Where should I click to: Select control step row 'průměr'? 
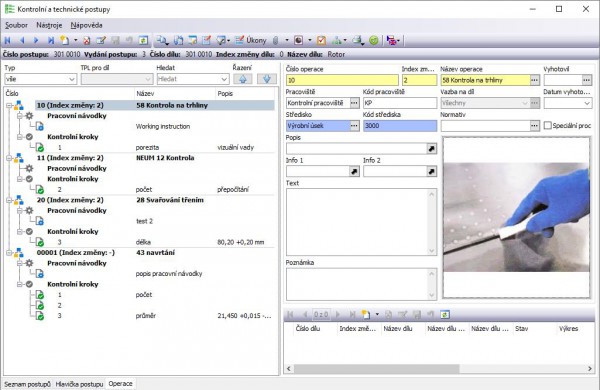pyautogui.click(x=155, y=316)
